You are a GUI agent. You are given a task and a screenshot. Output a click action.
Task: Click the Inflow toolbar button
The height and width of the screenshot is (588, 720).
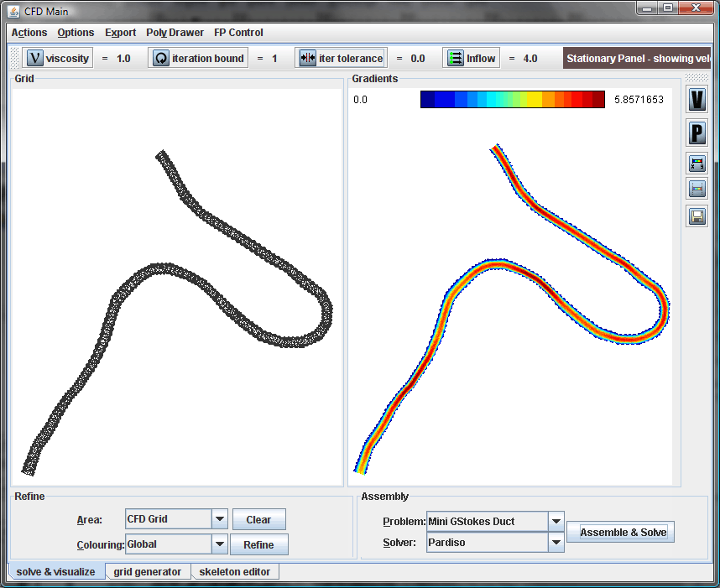tap(471, 58)
